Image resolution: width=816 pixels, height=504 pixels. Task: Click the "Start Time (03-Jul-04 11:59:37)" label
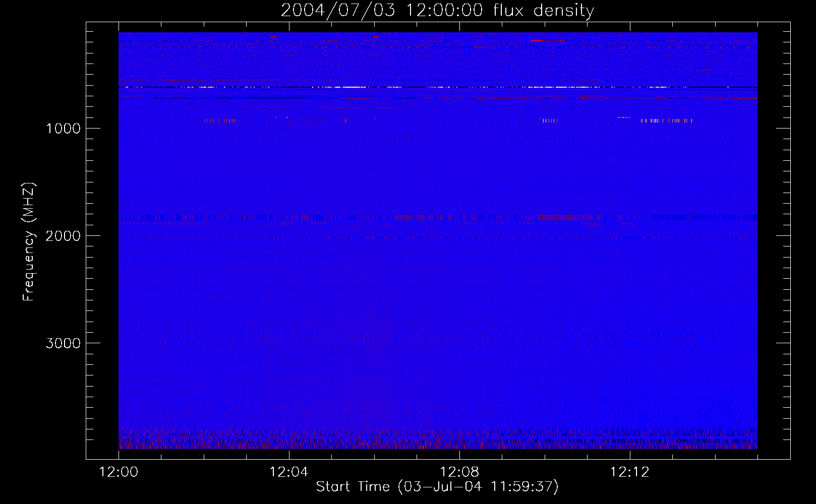437,487
